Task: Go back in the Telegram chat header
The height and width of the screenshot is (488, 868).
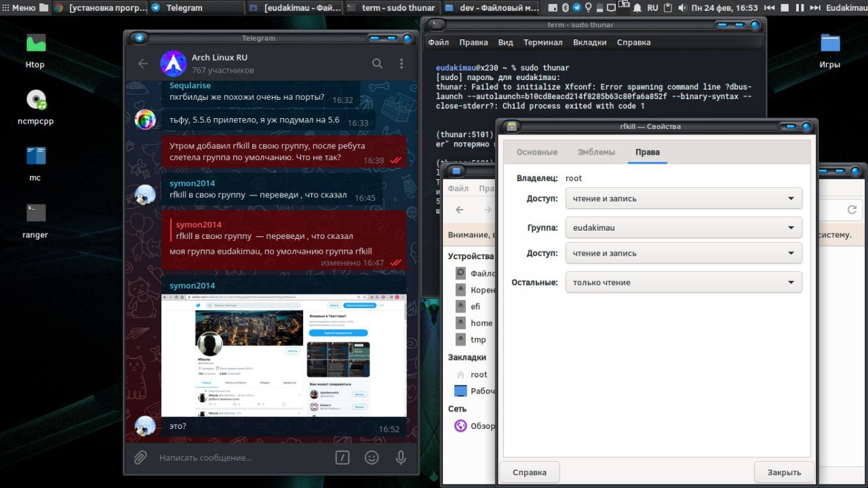Action: pyautogui.click(x=143, y=64)
